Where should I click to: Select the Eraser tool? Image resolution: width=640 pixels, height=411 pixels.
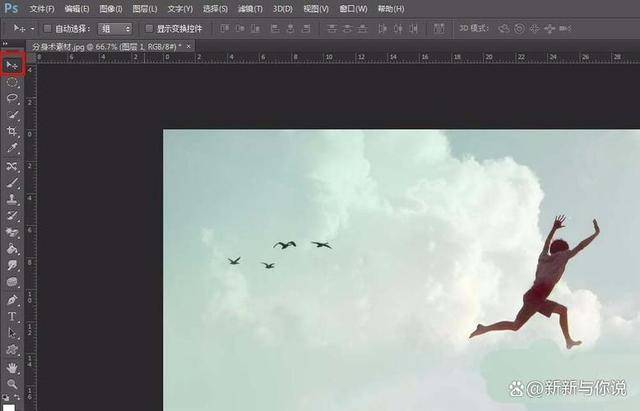[x=12, y=233]
